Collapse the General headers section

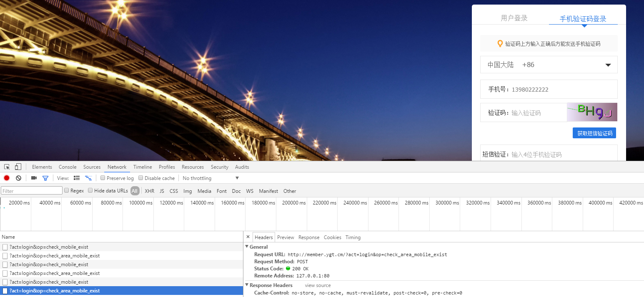click(247, 247)
